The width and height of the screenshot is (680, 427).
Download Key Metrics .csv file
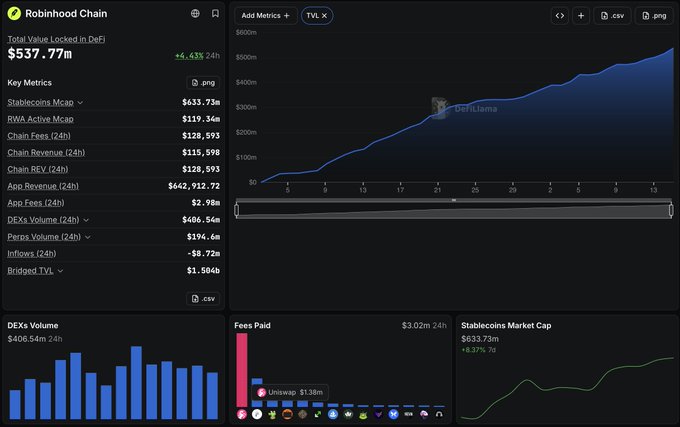[x=203, y=299]
